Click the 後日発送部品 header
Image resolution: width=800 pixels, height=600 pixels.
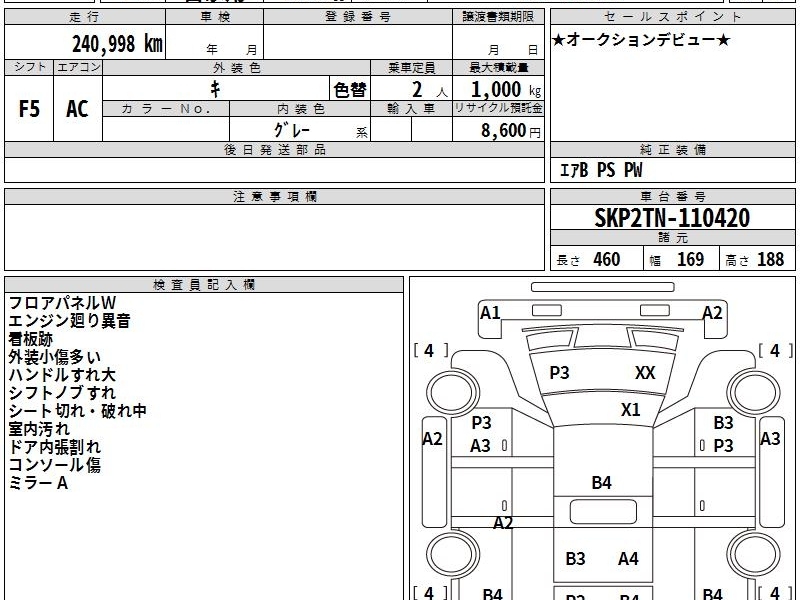[x=275, y=149]
